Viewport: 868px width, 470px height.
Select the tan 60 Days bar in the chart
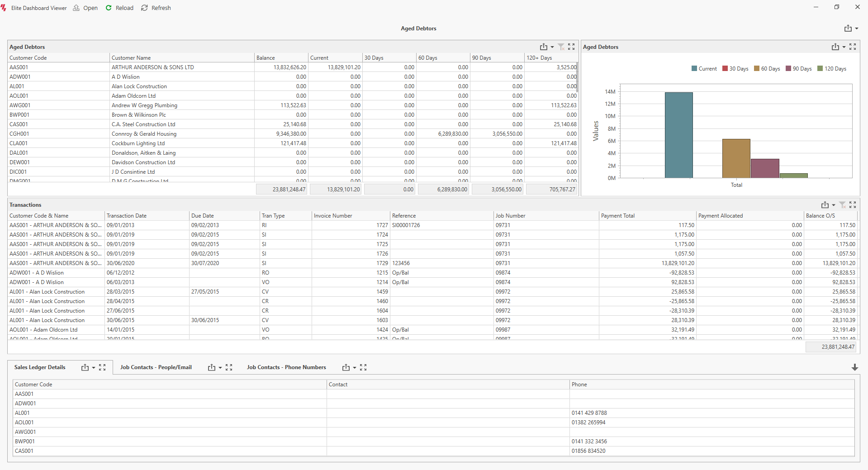tap(736, 158)
